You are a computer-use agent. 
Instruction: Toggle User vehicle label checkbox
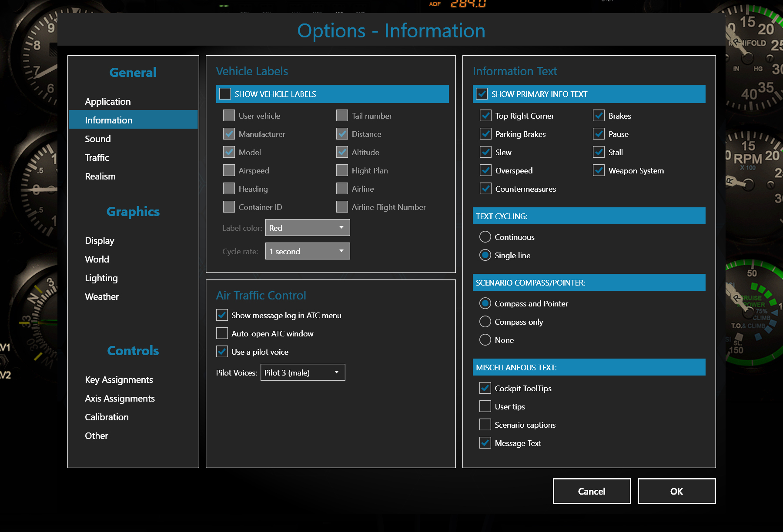[229, 116]
